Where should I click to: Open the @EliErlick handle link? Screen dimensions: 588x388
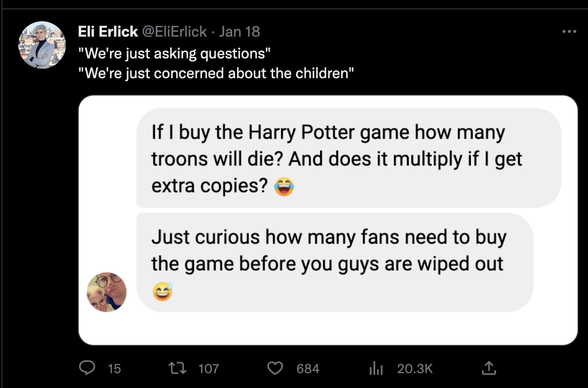[174, 32]
